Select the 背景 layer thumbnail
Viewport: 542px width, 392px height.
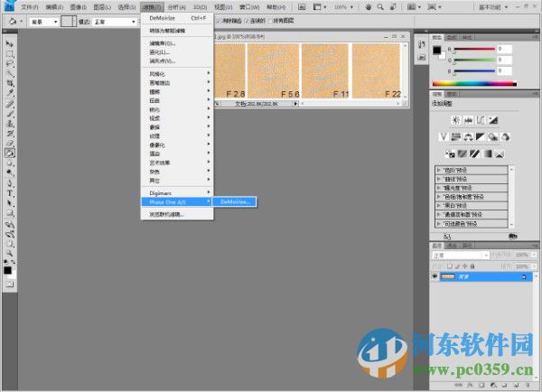(448, 276)
